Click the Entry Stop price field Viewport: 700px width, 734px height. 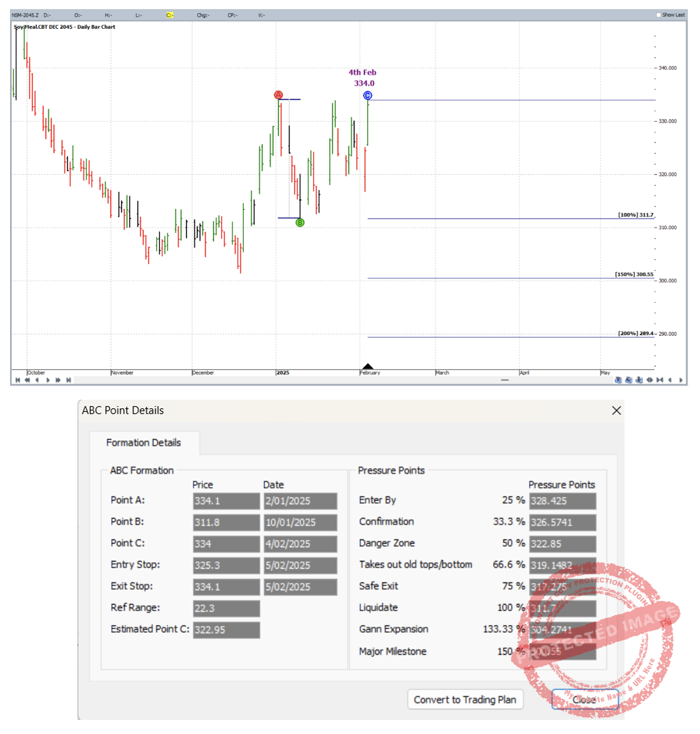pos(226,565)
